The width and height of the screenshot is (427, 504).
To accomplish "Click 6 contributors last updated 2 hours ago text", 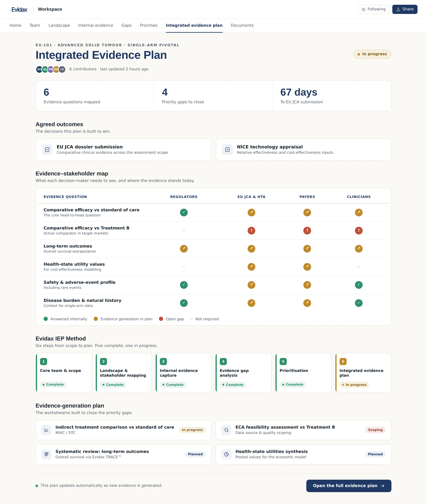I will click(x=109, y=69).
